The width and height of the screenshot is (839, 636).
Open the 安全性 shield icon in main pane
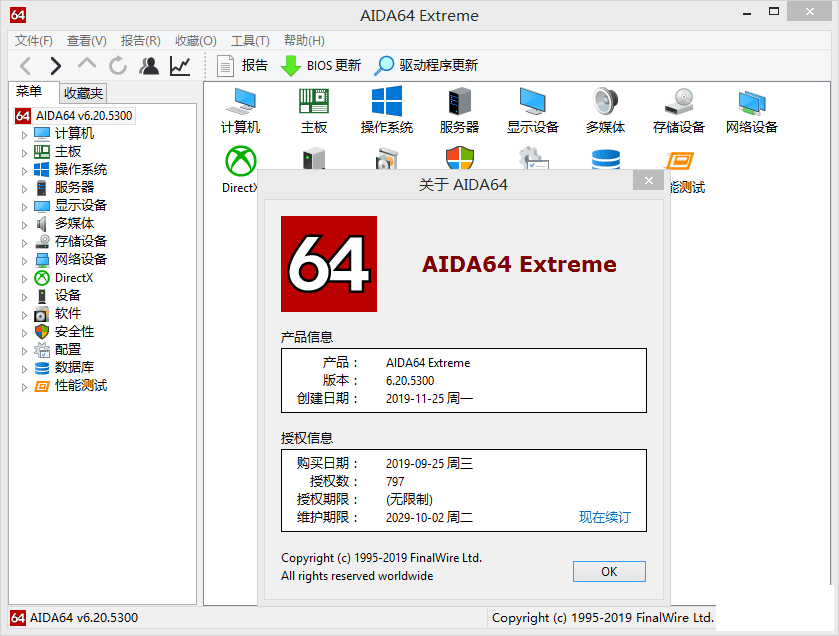click(460, 159)
